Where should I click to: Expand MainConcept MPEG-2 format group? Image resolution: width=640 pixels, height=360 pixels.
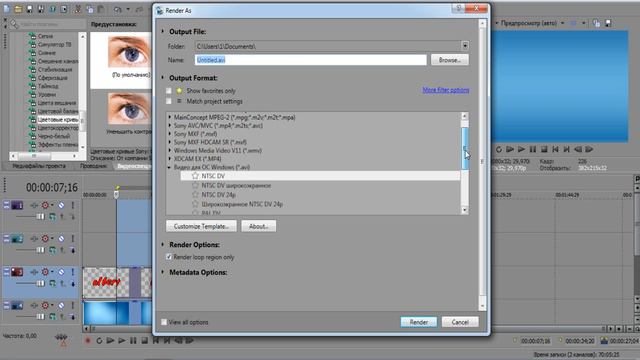coord(170,117)
